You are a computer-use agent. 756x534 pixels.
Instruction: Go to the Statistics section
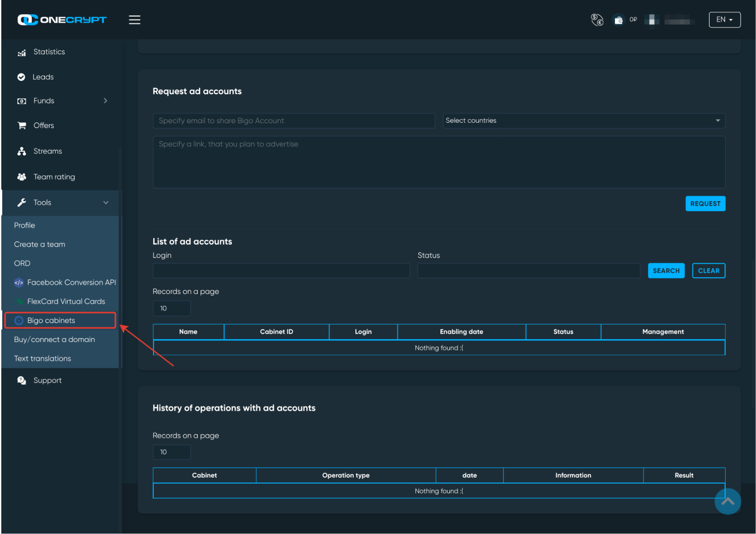click(x=49, y=52)
